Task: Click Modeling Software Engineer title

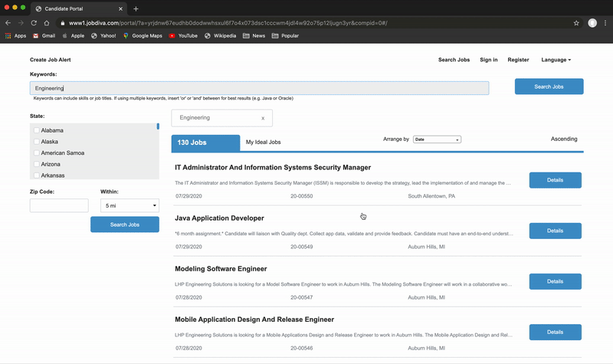Action: (221, 269)
